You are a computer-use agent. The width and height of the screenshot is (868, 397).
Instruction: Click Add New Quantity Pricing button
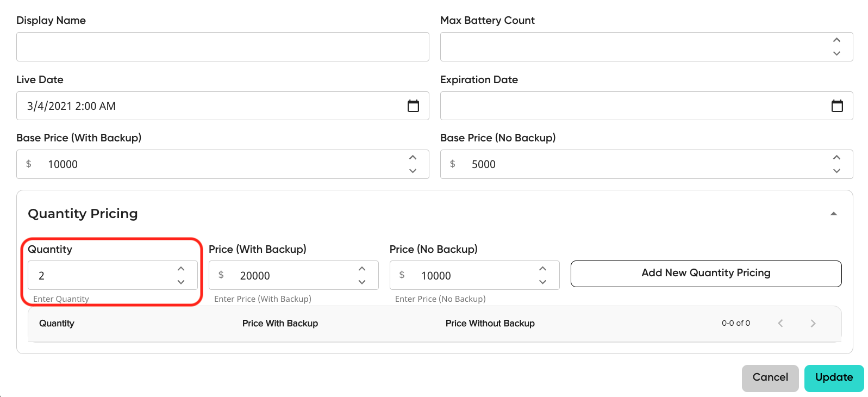click(x=706, y=274)
